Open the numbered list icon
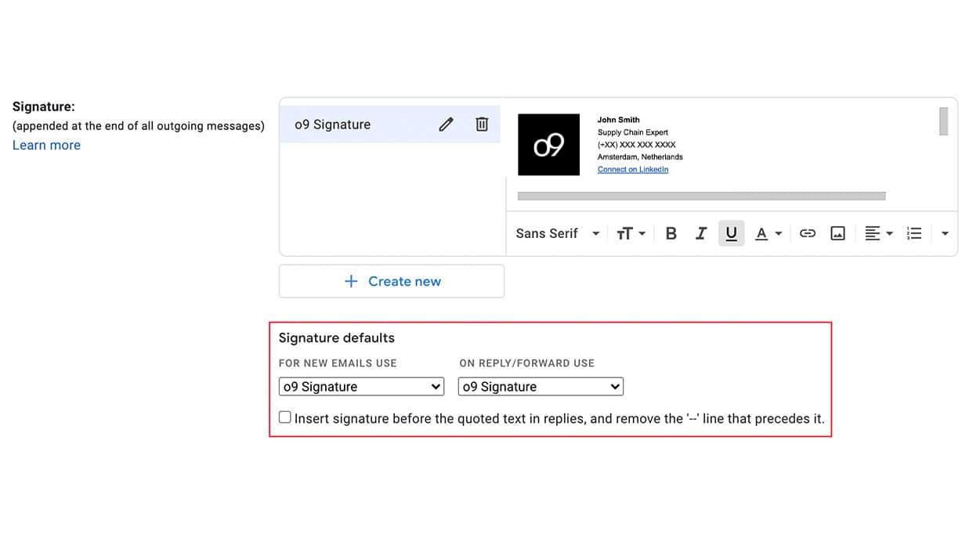Image resolution: width=980 pixels, height=552 pixels. pos(914,233)
